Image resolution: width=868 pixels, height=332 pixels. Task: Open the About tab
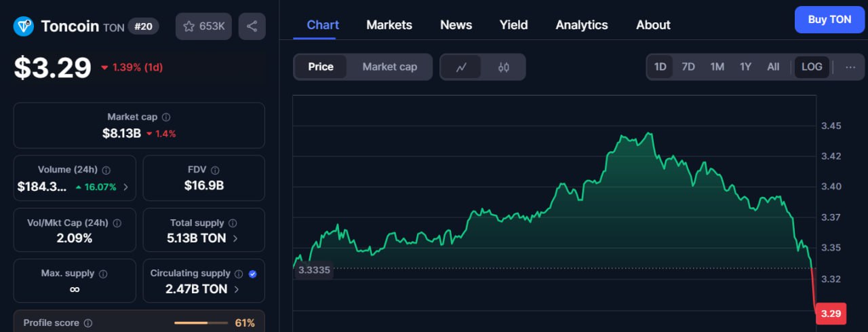click(653, 25)
